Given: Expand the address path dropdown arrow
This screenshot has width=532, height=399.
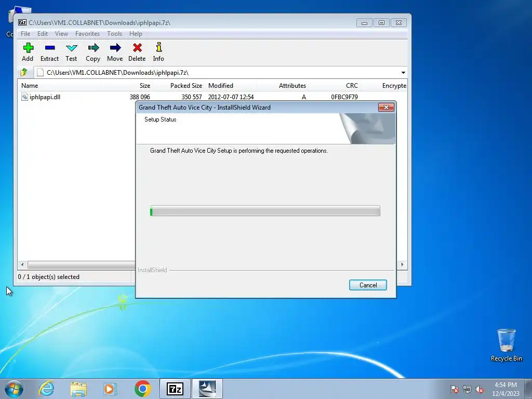Looking at the screenshot, I should [x=403, y=73].
